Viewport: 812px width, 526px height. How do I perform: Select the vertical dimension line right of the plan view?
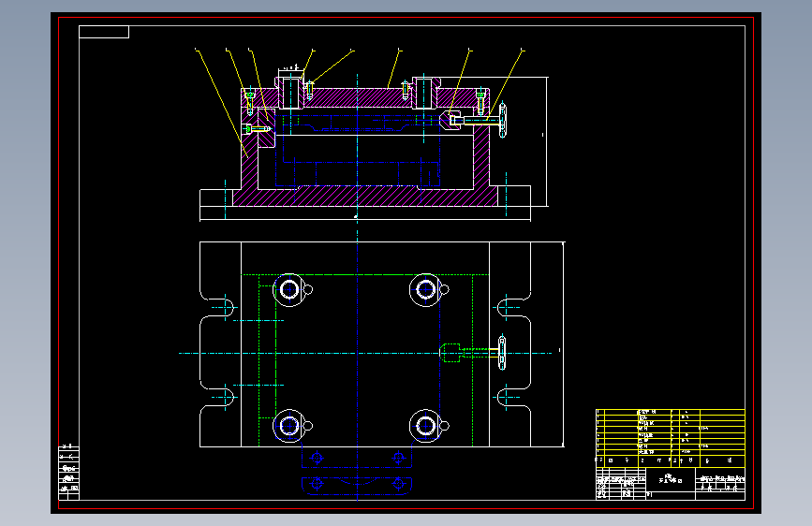(563, 344)
